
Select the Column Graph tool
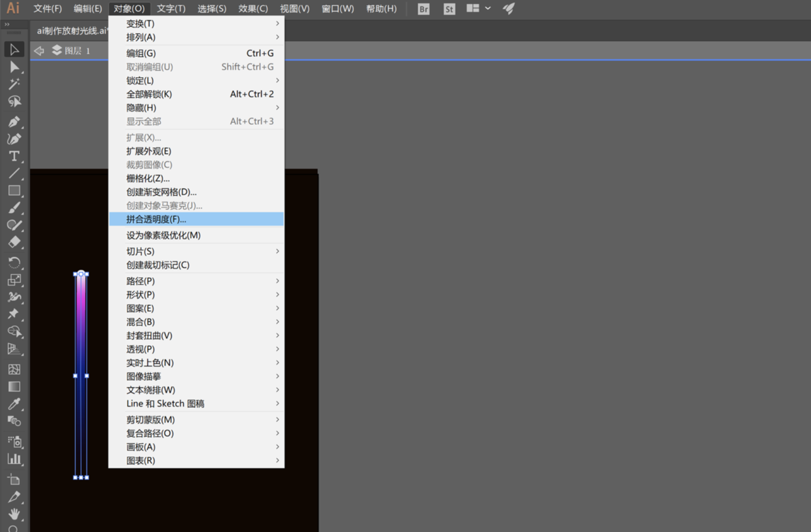click(14, 459)
